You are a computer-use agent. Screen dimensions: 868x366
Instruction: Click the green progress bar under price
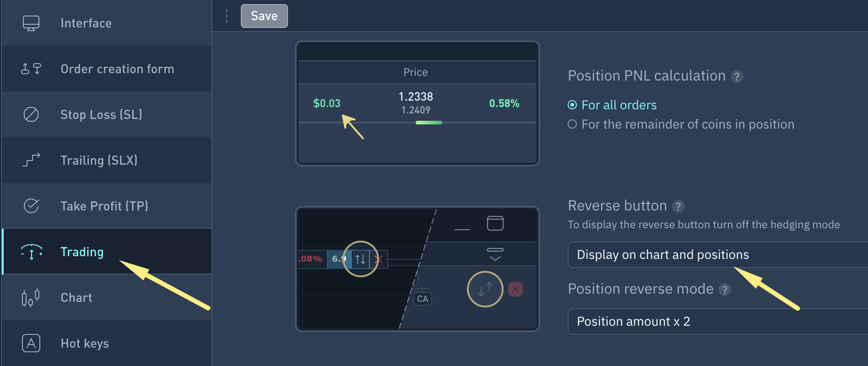[429, 123]
